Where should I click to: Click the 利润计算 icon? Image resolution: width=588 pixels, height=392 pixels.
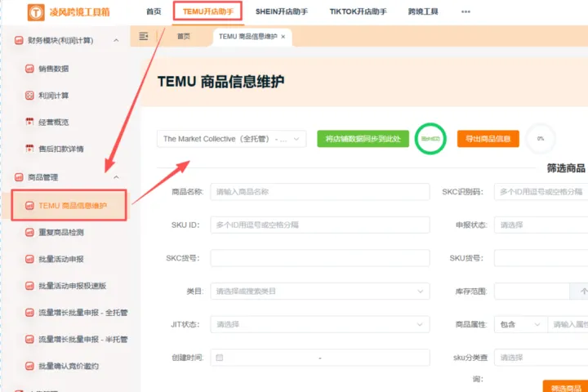point(29,96)
